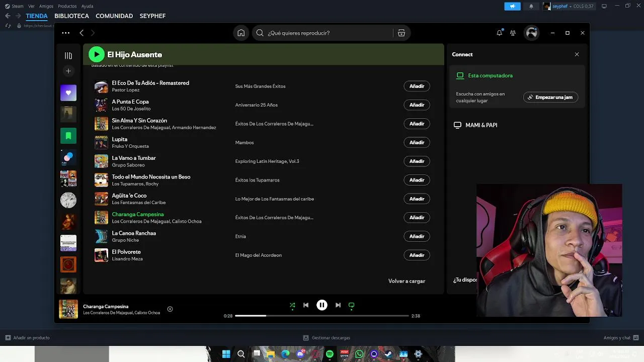The image size is (644, 362).
Task: Add El Eco De Tu Adiós song
Action: 417,86
